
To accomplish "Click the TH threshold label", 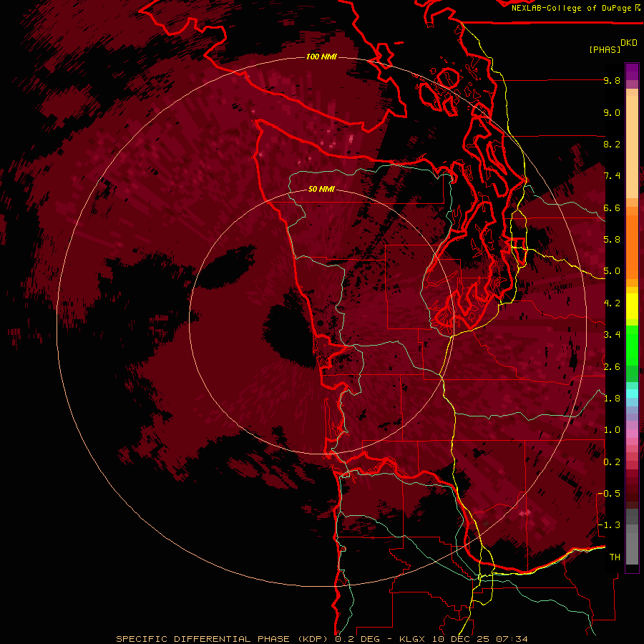I will (x=615, y=557).
